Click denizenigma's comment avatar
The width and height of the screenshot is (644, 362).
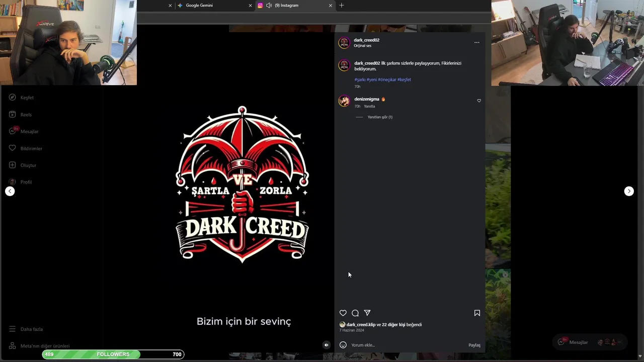click(x=344, y=101)
